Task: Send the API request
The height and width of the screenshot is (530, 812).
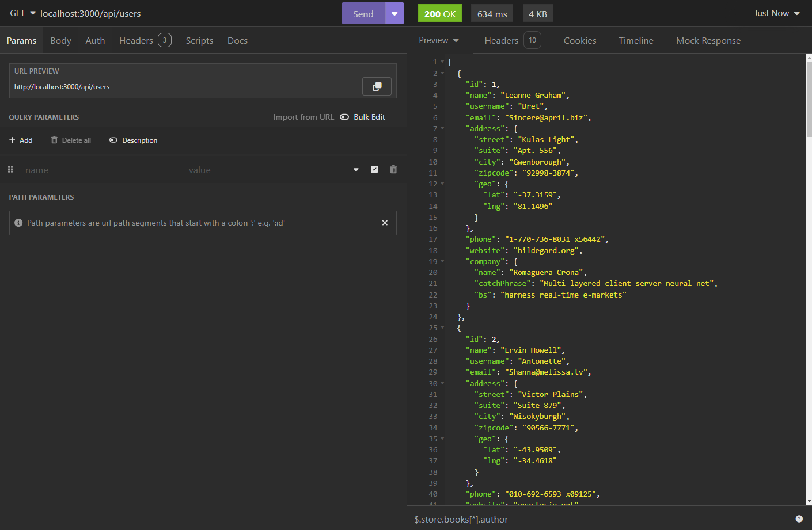Action: coord(363,14)
